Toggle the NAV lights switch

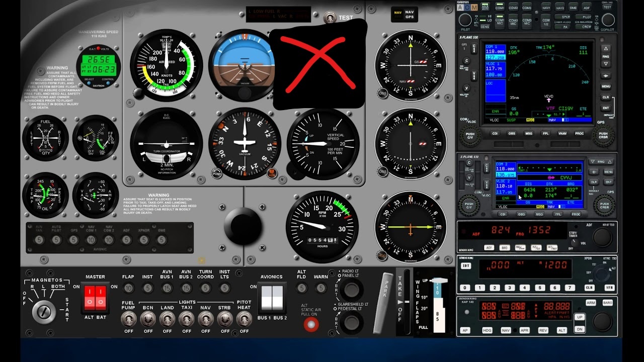click(x=206, y=318)
